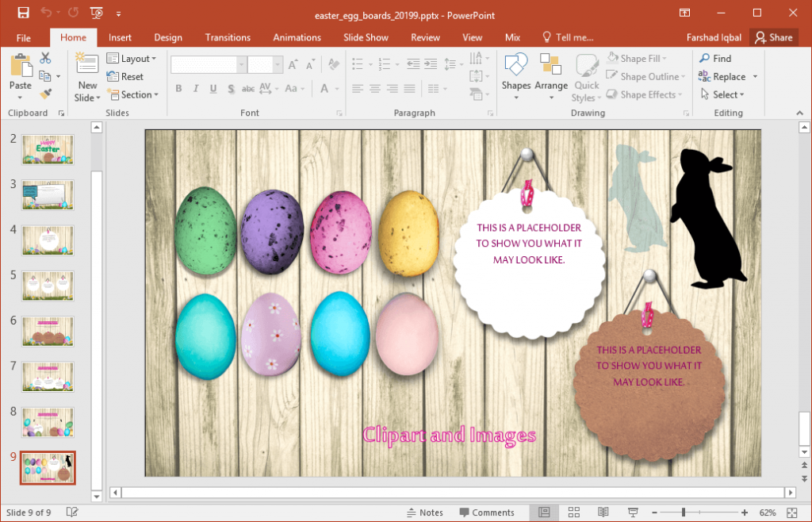Apply bold formatting
Viewport: 812px width, 522px height.
click(x=178, y=88)
